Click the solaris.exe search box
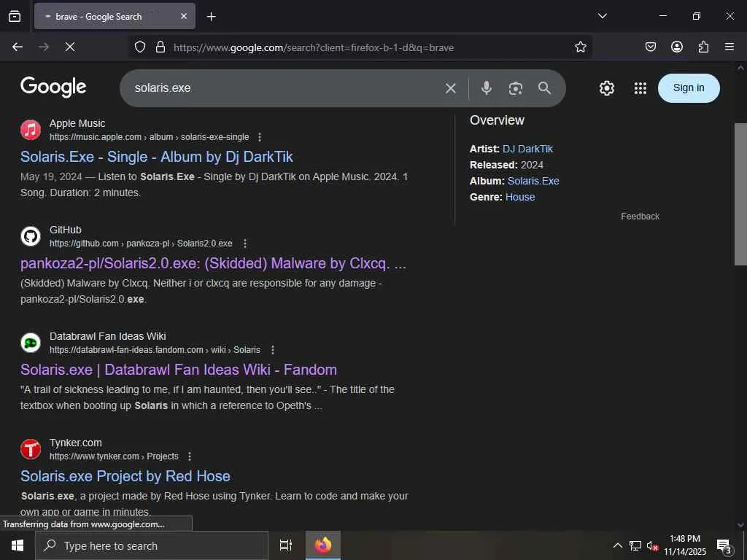Image resolution: width=747 pixels, height=560 pixels. [281, 88]
